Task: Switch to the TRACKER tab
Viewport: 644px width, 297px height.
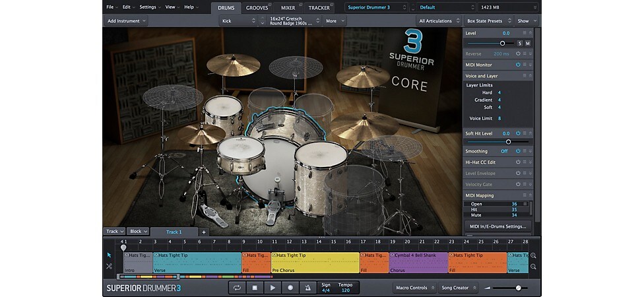Action: pyautogui.click(x=319, y=8)
